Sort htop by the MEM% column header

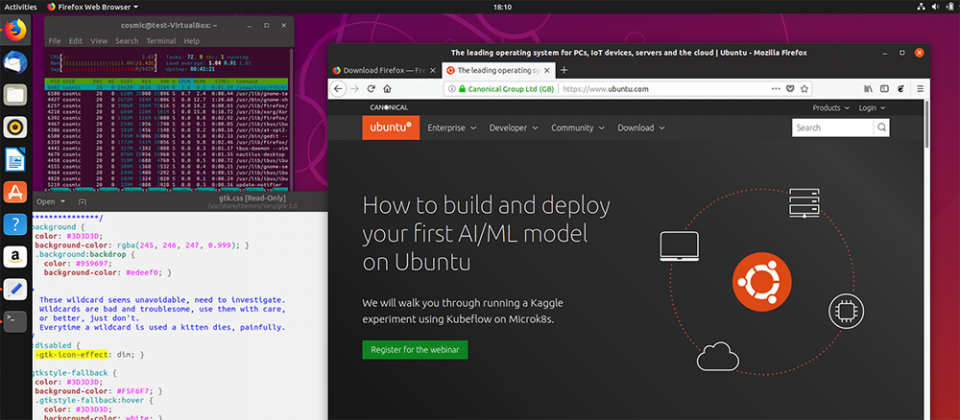pyautogui.click(x=201, y=81)
